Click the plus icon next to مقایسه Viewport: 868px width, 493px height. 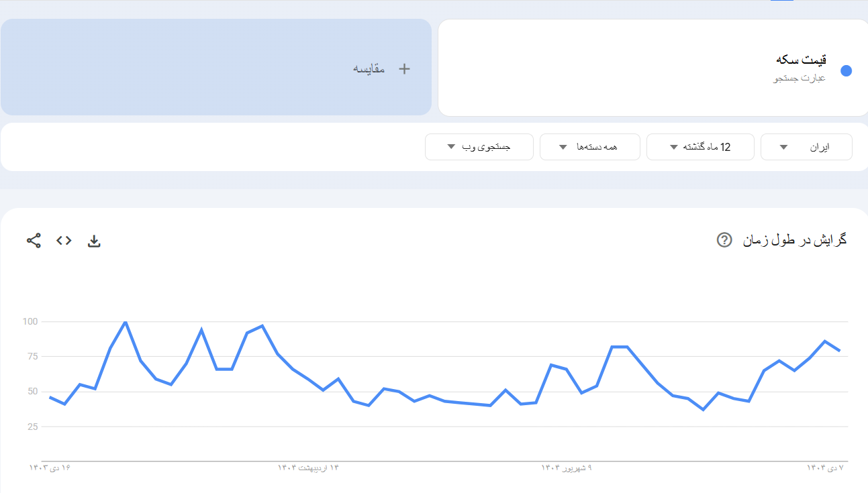tap(404, 68)
